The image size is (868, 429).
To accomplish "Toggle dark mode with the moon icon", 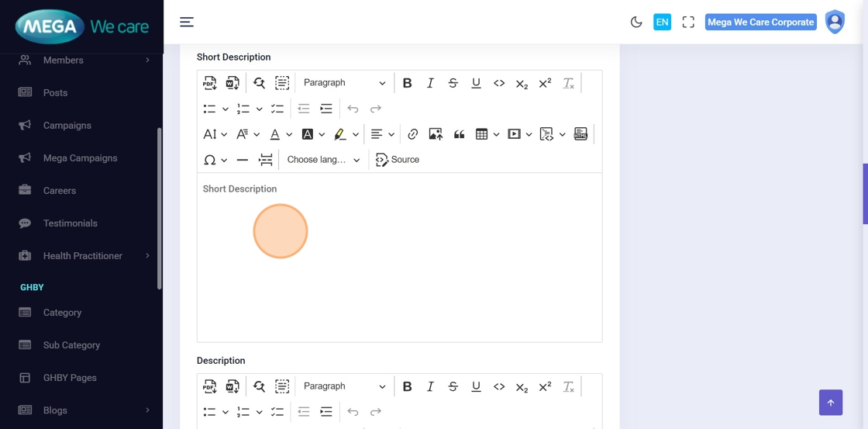I will 636,22.
